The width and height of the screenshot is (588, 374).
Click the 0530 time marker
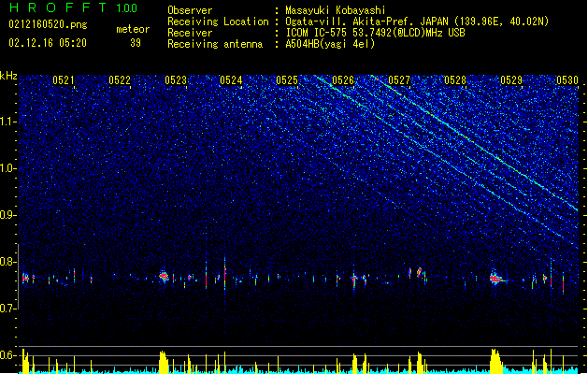[x=567, y=79]
